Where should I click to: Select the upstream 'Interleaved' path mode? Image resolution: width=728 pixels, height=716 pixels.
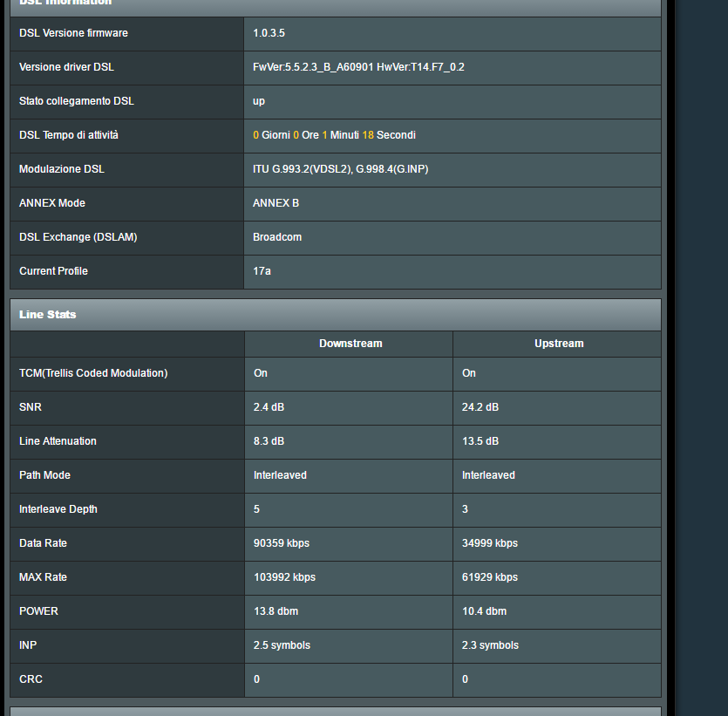[x=488, y=475]
